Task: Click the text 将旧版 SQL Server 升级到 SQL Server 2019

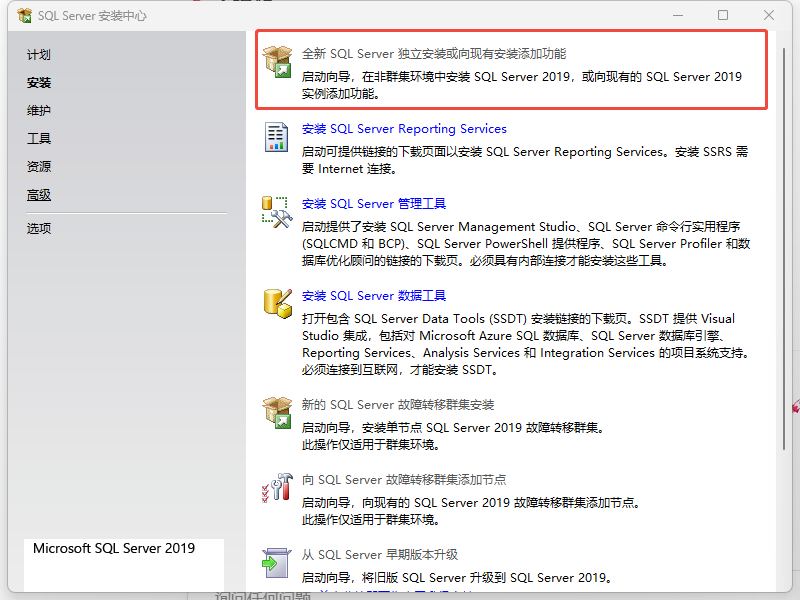Action: click(484, 578)
